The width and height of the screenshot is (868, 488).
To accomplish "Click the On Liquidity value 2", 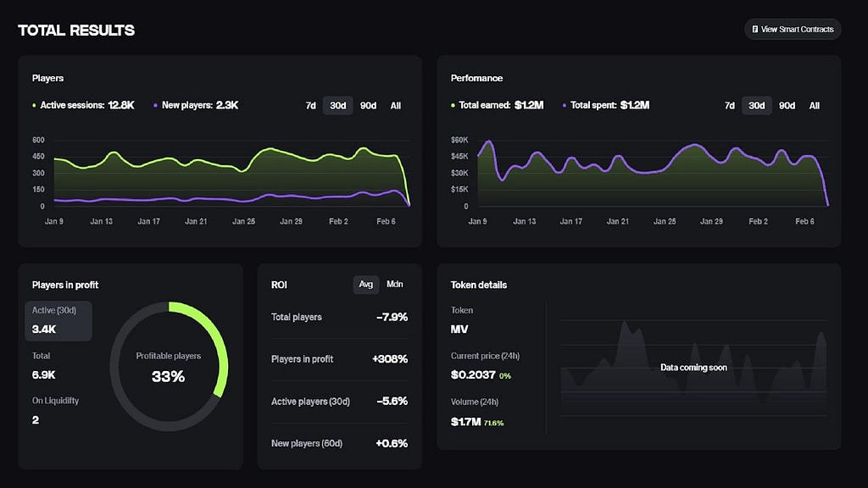I will [36, 420].
